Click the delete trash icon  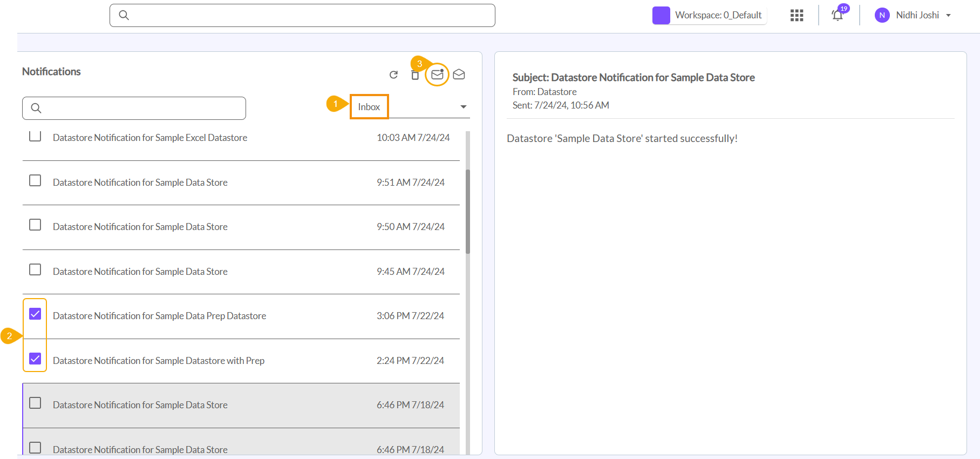(x=414, y=76)
